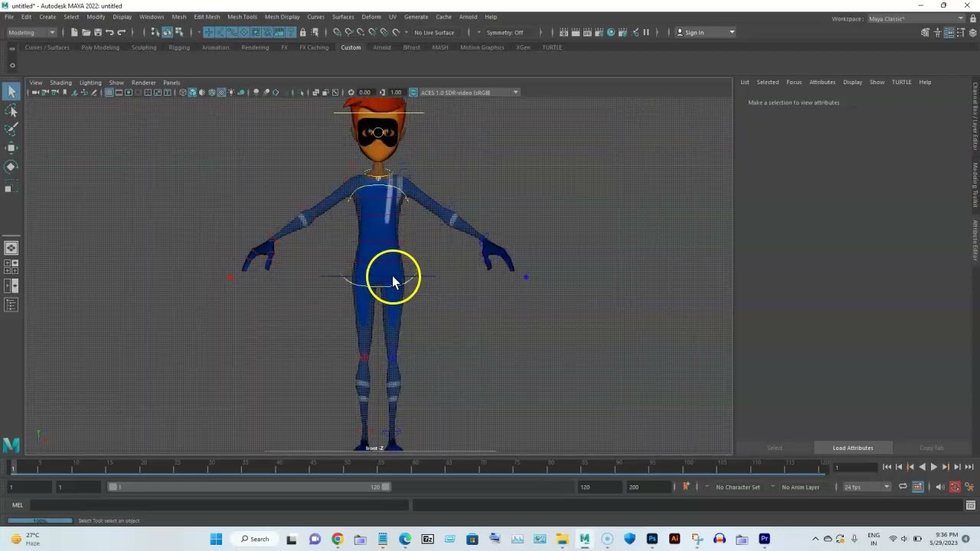This screenshot has width=980, height=551.
Task: Click the viewport Bookmarks icon
Action: tap(64, 93)
